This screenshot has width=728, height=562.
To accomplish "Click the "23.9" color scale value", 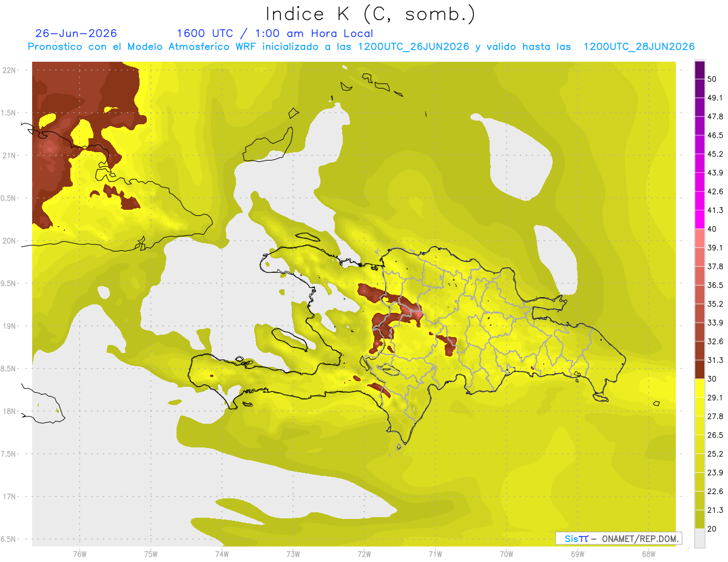I will pyautogui.click(x=716, y=473).
